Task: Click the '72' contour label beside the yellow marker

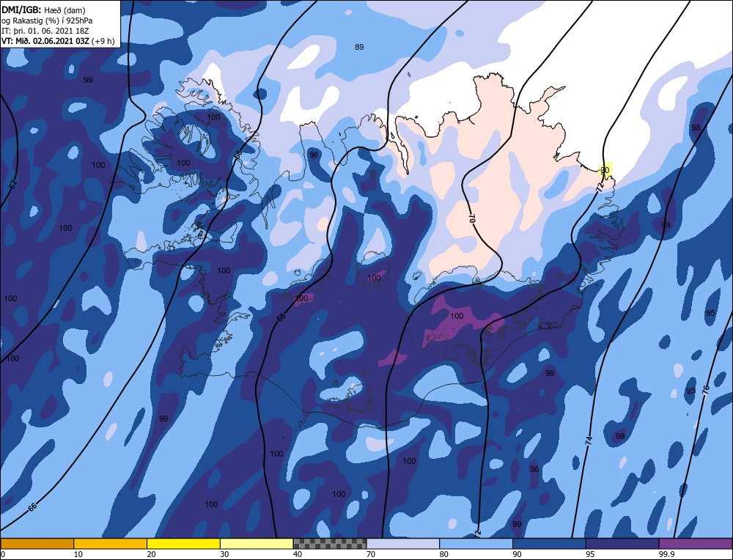Action: (600, 186)
